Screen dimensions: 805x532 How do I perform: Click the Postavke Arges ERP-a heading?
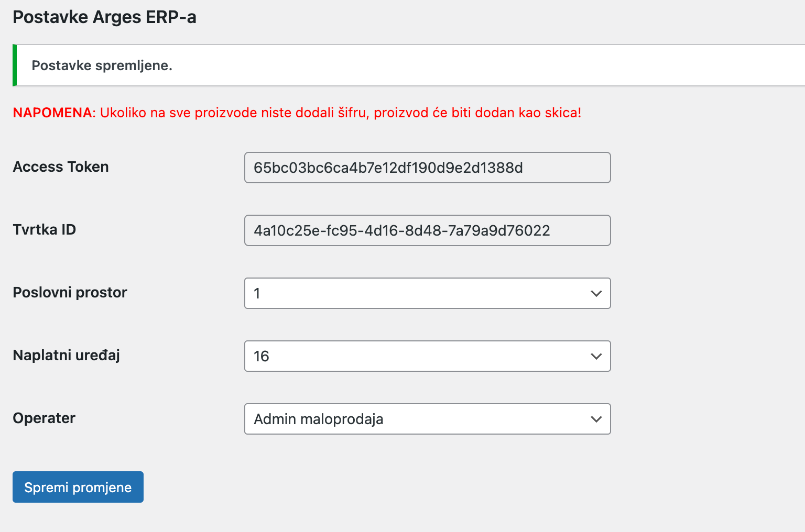click(x=104, y=17)
